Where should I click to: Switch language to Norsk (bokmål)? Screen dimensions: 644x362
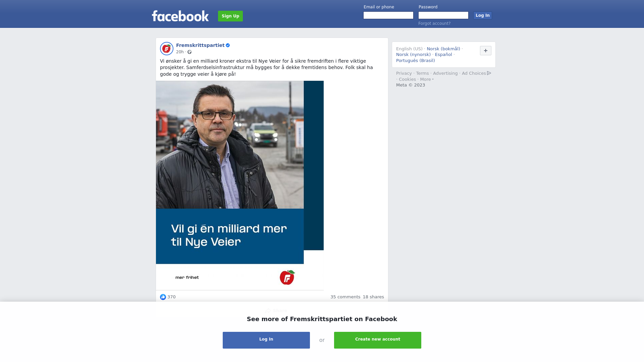click(x=443, y=49)
